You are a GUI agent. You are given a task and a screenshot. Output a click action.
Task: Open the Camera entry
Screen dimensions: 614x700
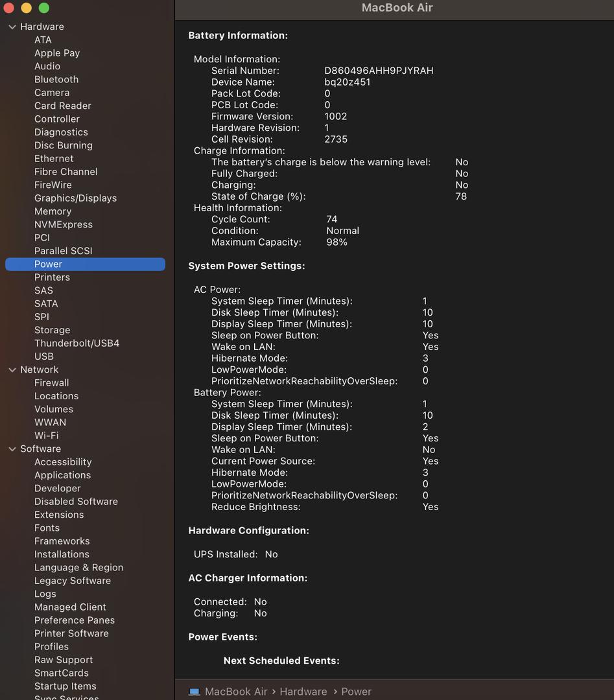pos(52,93)
